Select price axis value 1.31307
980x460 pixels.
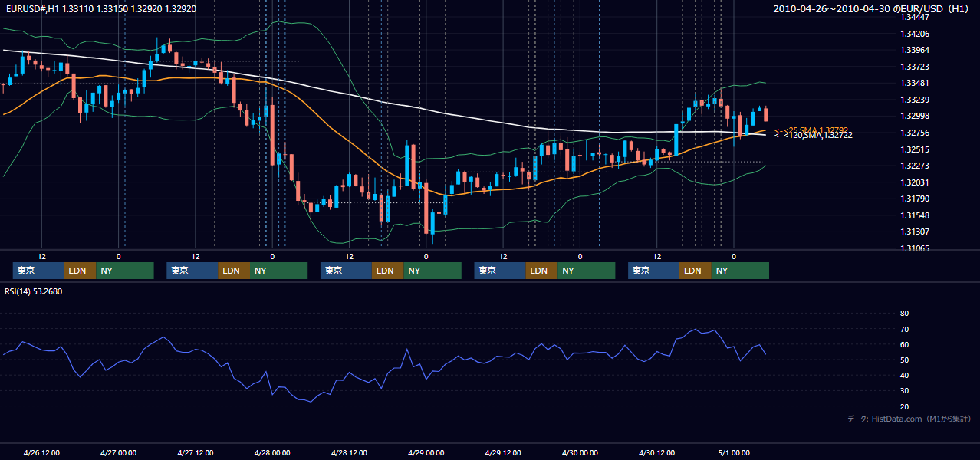point(915,232)
